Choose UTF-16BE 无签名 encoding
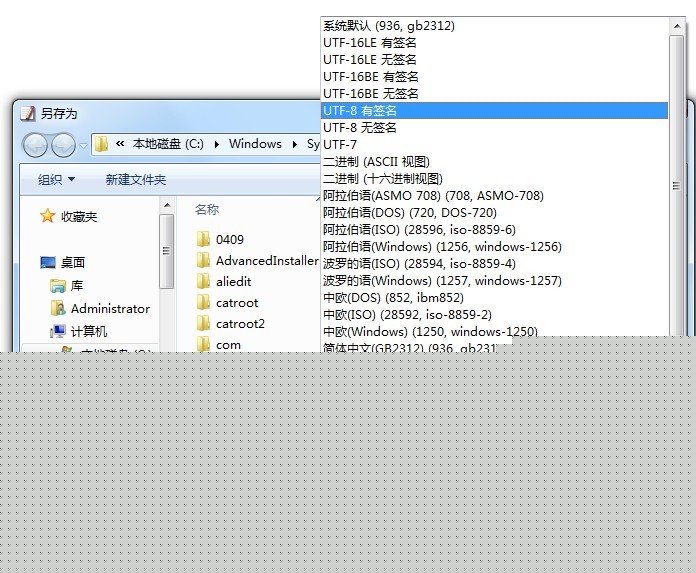This screenshot has height=573, width=696. (x=494, y=94)
